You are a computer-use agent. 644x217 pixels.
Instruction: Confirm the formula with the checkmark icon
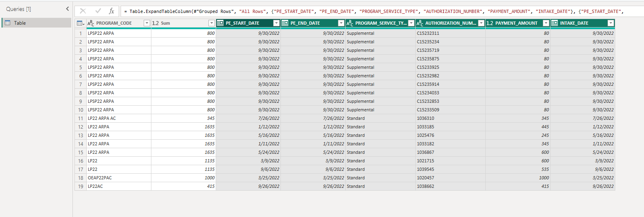98,11
